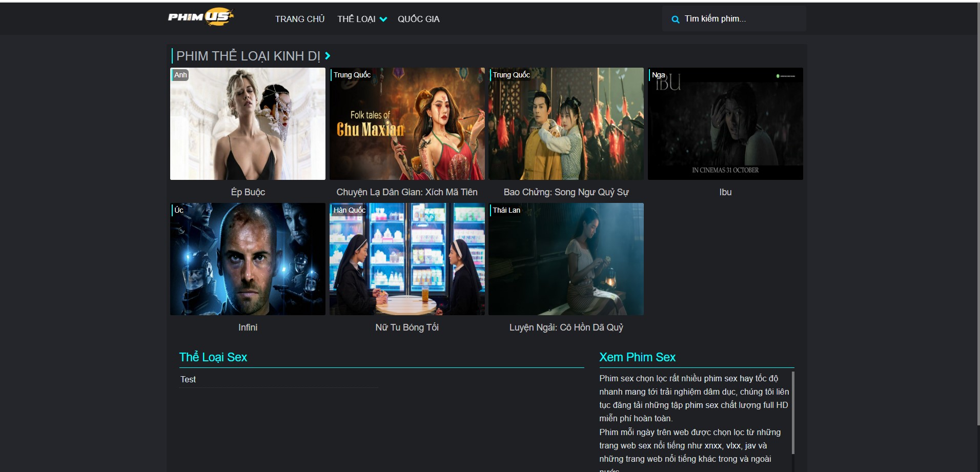Open the Ibu movie poster
The width and height of the screenshot is (980, 472).
click(725, 124)
